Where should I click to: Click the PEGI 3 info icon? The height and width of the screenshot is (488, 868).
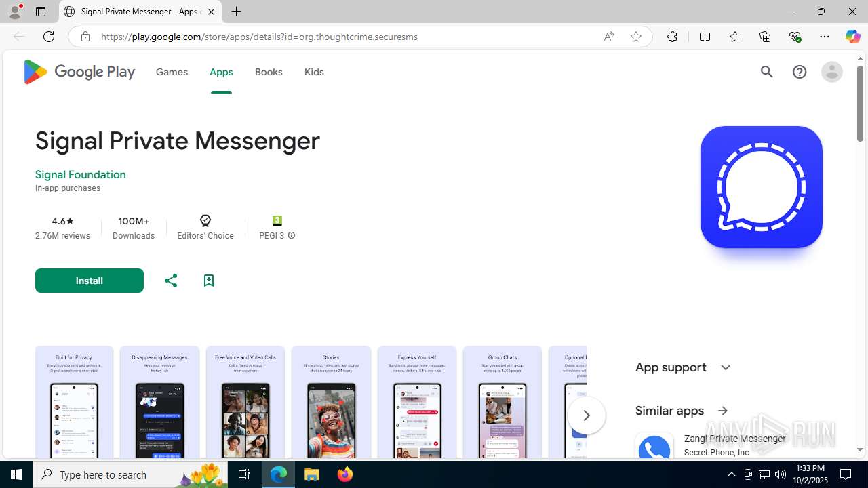(x=292, y=236)
